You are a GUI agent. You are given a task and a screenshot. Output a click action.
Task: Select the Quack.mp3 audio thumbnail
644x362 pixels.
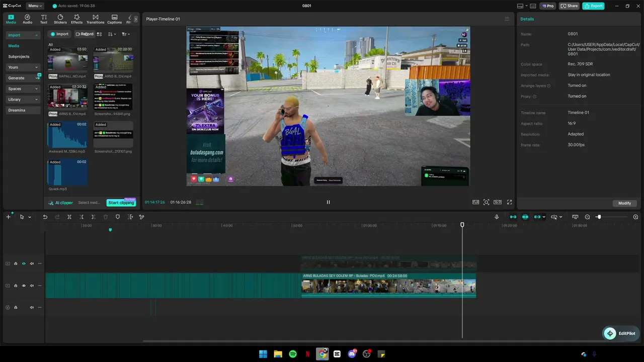pos(67,172)
